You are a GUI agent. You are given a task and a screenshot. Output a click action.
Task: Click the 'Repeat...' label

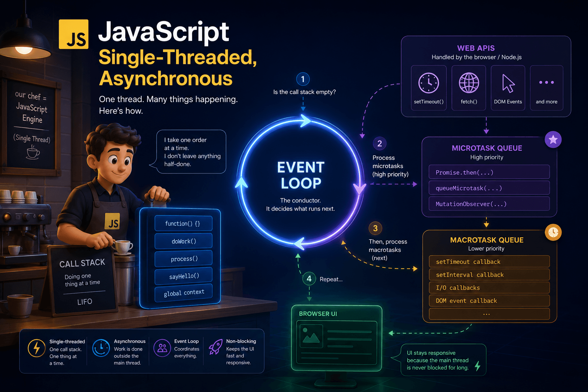[x=331, y=279]
